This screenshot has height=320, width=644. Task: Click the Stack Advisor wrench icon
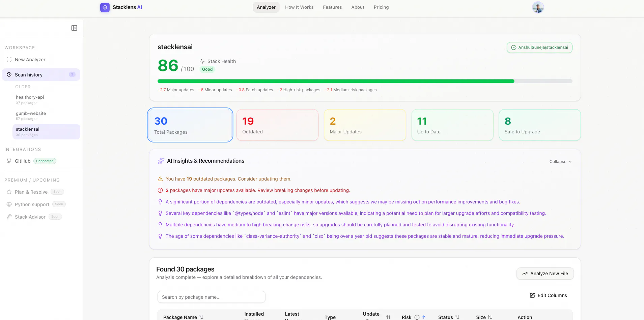click(x=9, y=217)
